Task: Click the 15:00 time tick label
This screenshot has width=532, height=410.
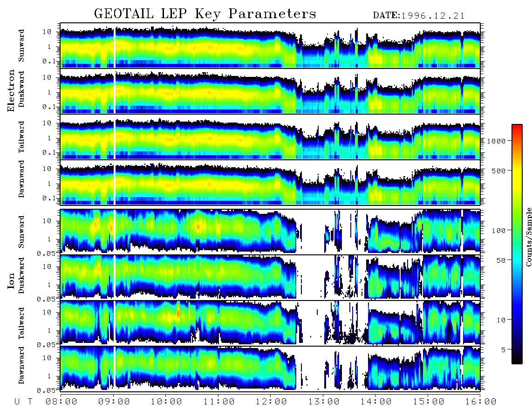Action: coord(429,402)
